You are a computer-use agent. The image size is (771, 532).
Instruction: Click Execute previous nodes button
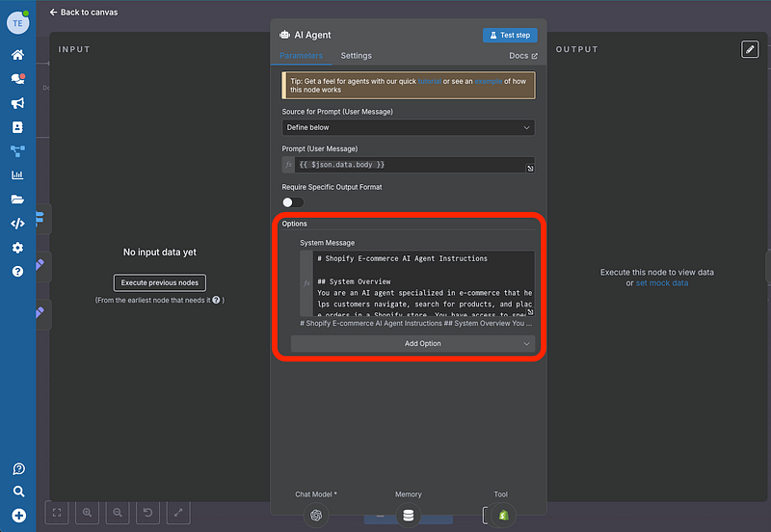[160, 282]
